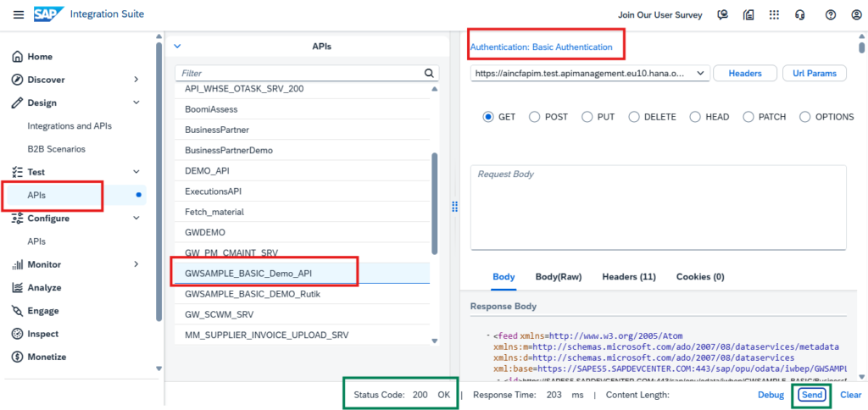Screen dimensions: 868x410
Task: Click the Monitor bar chart icon
Action: (17, 264)
